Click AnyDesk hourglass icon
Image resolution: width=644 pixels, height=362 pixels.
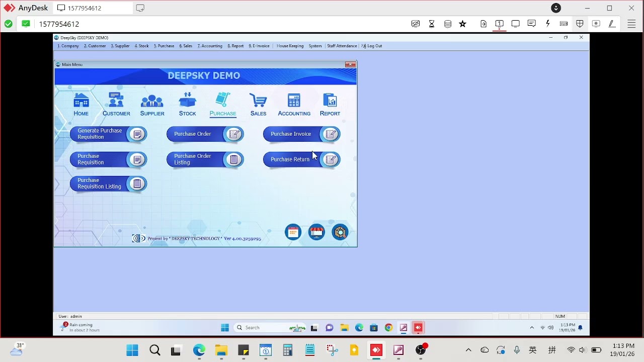(x=432, y=24)
